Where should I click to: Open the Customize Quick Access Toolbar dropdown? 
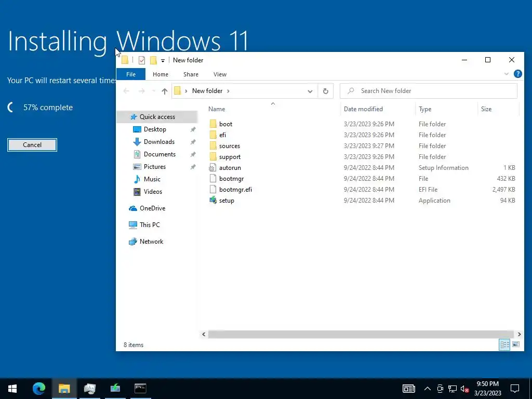pyautogui.click(x=163, y=61)
